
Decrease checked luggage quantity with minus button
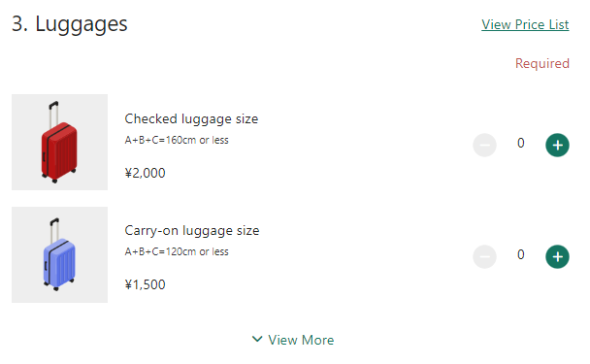click(484, 145)
